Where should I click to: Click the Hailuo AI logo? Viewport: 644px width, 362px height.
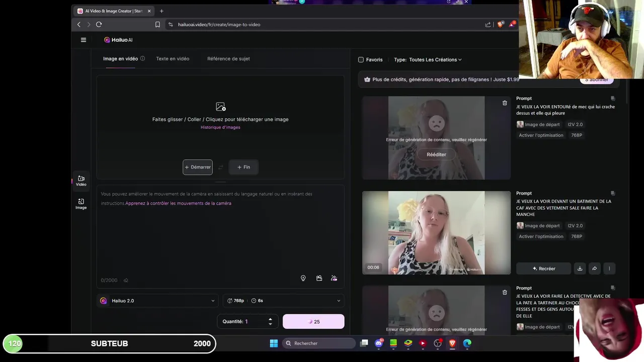118,40
